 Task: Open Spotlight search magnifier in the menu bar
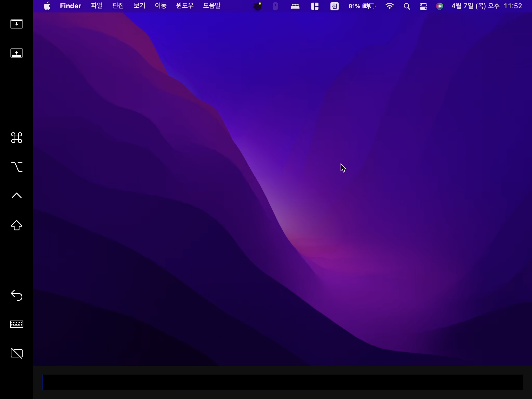[x=407, y=6]
